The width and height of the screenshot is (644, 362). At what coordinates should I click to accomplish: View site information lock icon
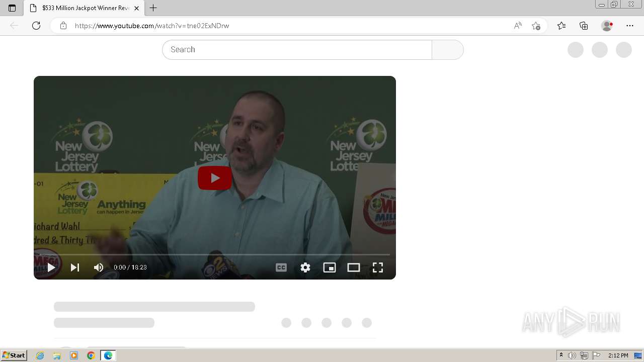[63, 26]
